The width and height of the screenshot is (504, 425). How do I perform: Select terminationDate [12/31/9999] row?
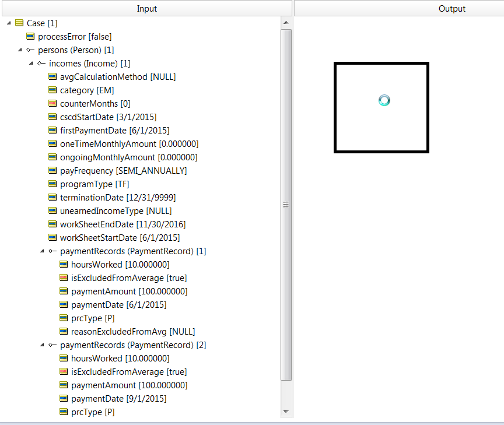tap(118, 198)
